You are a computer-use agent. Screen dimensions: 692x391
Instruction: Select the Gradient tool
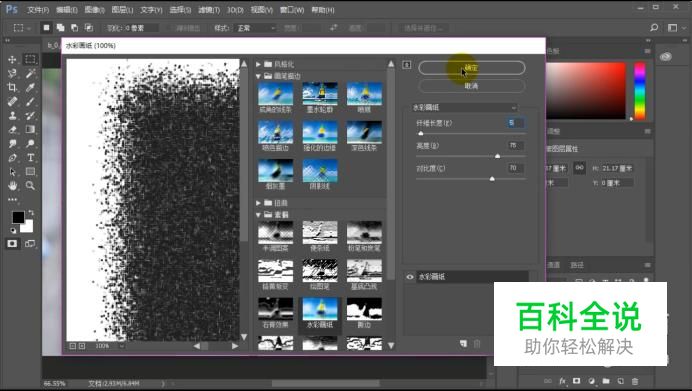pos(30,130)
